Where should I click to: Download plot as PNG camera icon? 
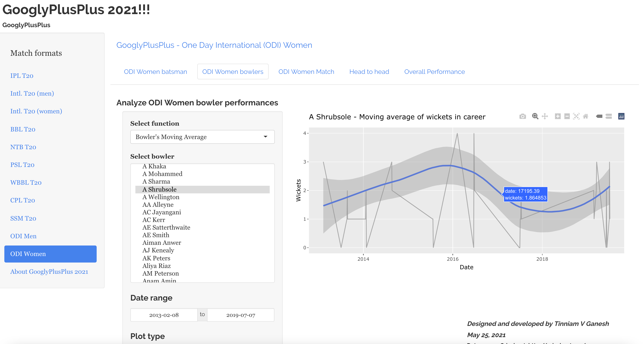pyautogui.click(x=523, y=116)
